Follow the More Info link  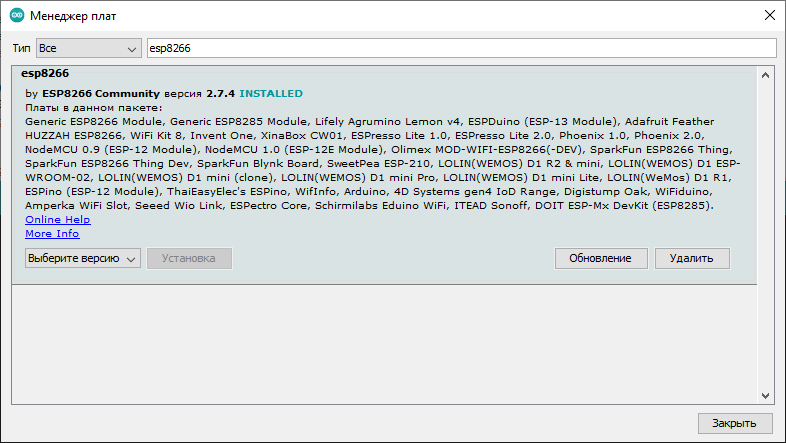[x=52, y=233]
